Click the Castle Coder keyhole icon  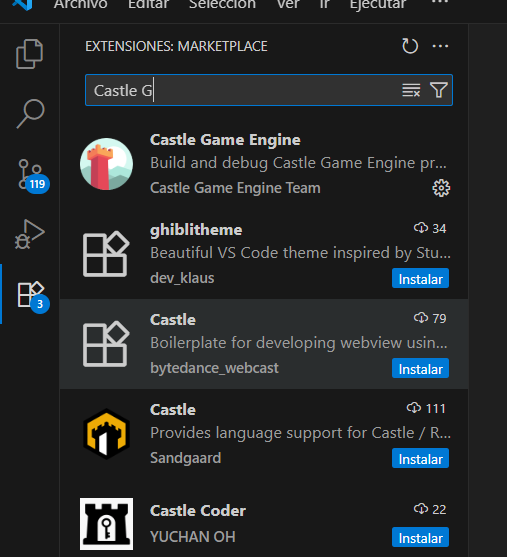coord(106,524)
